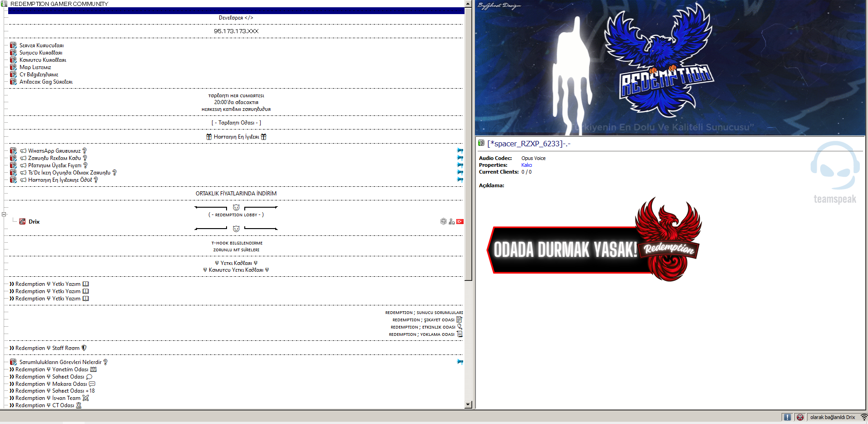Click the magnifier icon next to ETKINLIK ODASI
Image resolution: width=868 pixels, height=424 pixels.
(x=460, y=327)
